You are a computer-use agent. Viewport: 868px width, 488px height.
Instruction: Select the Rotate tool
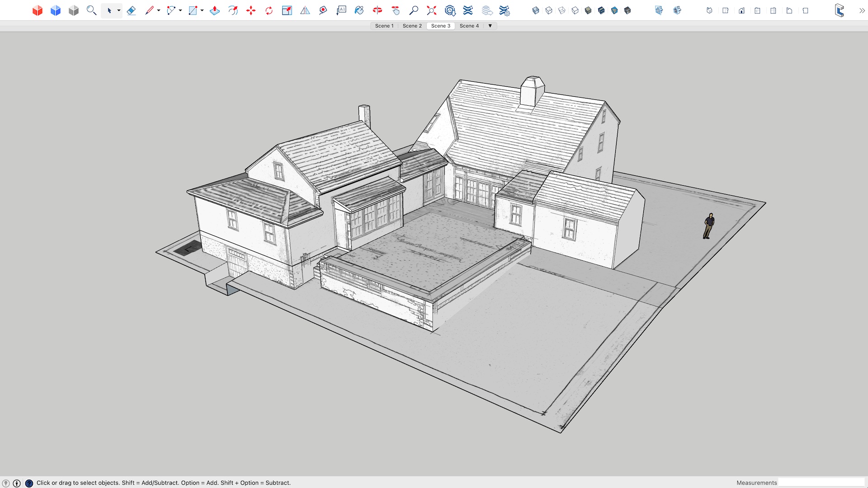269,10
